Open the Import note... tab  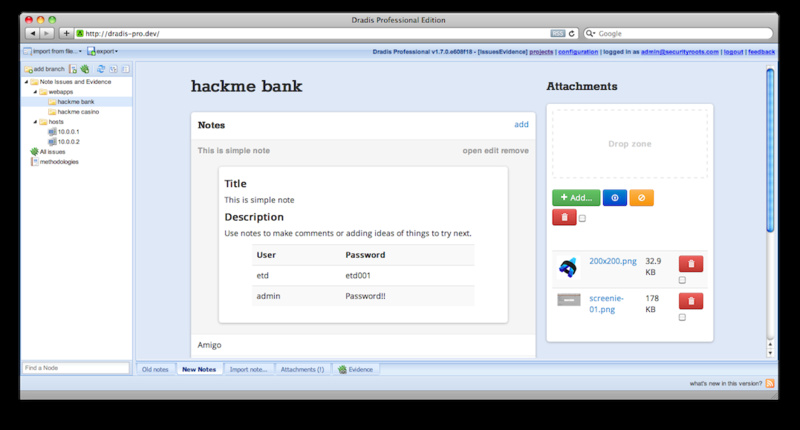[x=248, y=369]
